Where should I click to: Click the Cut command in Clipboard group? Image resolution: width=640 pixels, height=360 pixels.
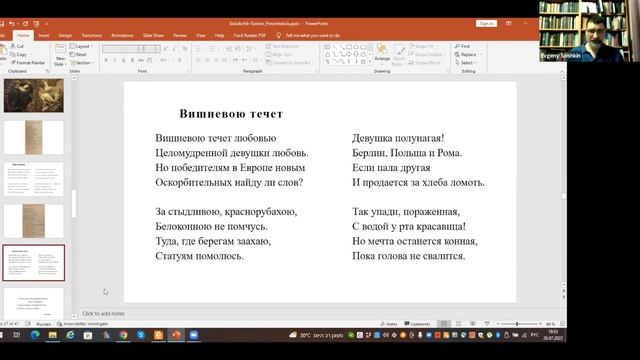pyautogui.click(x=17, y=46)
